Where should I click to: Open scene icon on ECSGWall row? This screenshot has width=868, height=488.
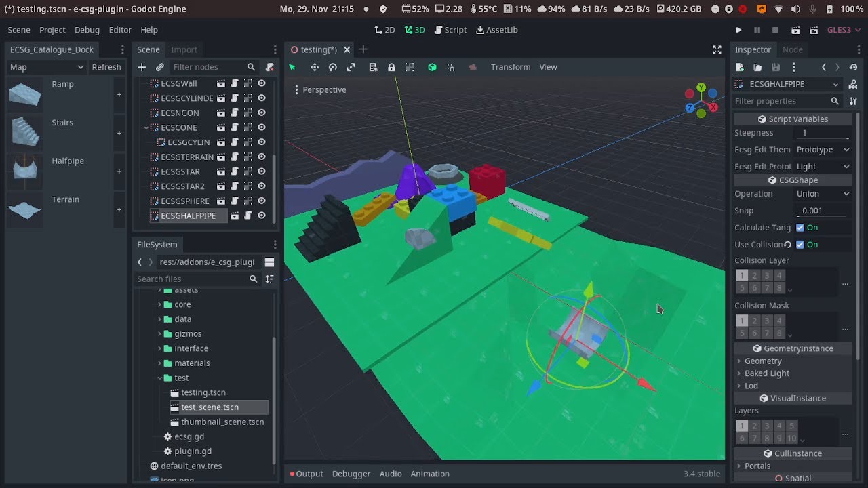coord(221,83)
